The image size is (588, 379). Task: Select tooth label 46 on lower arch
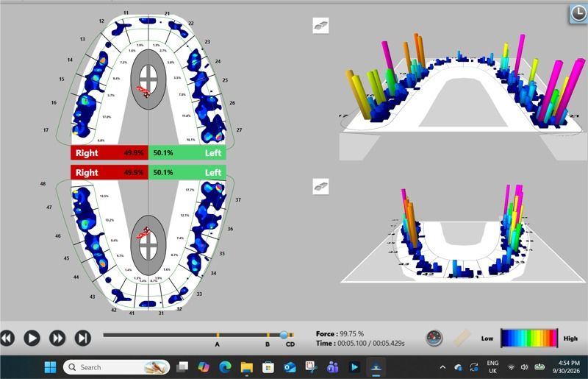(58, 236)
